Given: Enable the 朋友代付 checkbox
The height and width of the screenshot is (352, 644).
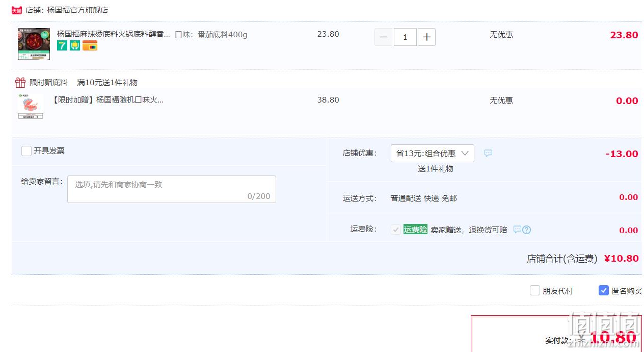Looking at the screenshot, I should pyautogui.click(x=534, y=290).
